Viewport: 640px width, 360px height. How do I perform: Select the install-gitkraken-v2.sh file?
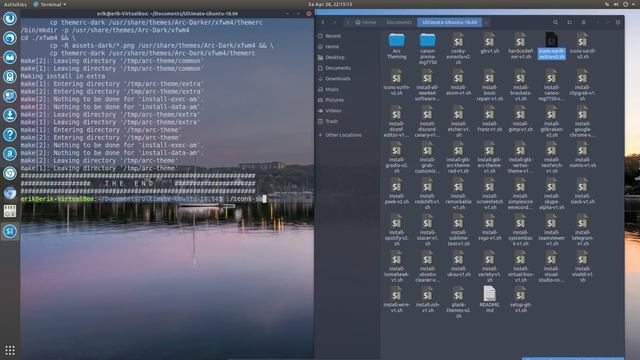pyautogui.click(x=551, y=122)
